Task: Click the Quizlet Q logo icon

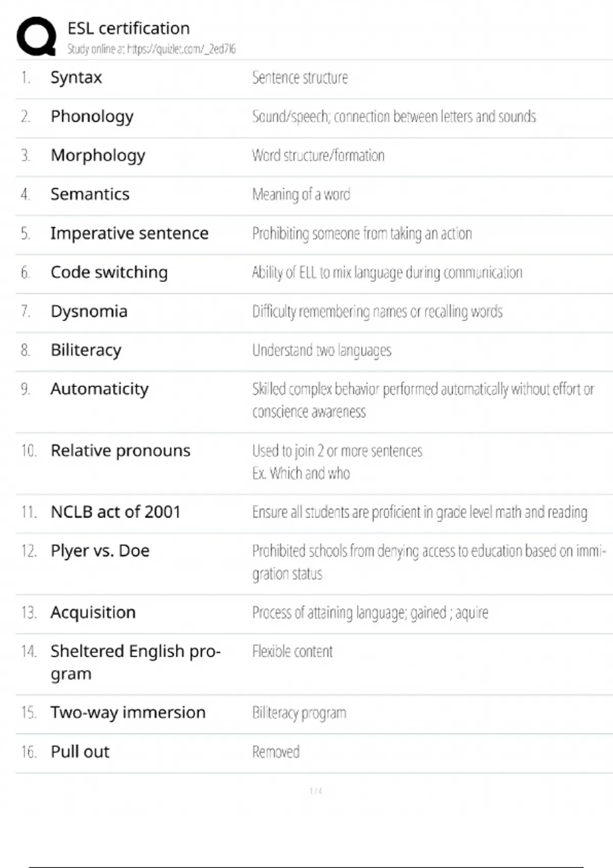Action: tap(36, 36)
